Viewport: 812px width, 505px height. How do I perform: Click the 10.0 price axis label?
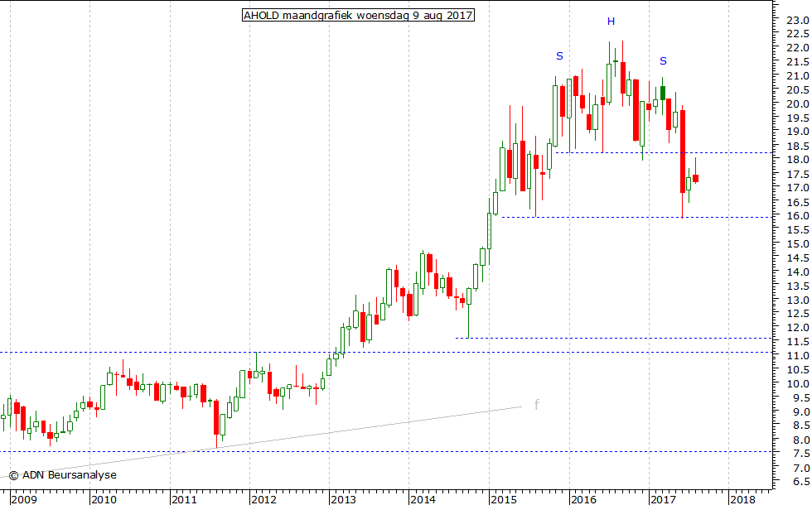(x=797, y=384)
